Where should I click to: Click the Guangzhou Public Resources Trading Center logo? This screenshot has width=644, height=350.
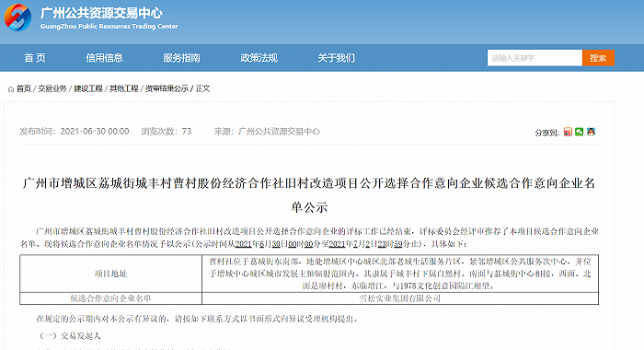[17, 17]
